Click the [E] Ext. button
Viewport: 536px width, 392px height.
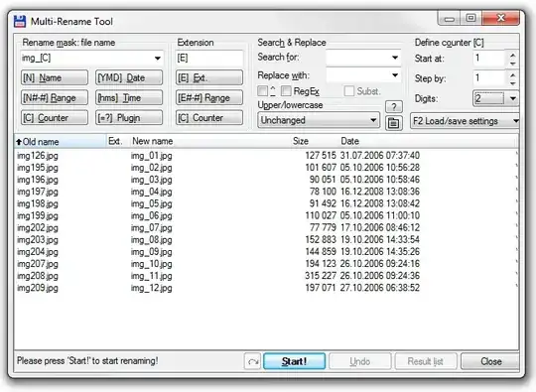click(209, 77)
